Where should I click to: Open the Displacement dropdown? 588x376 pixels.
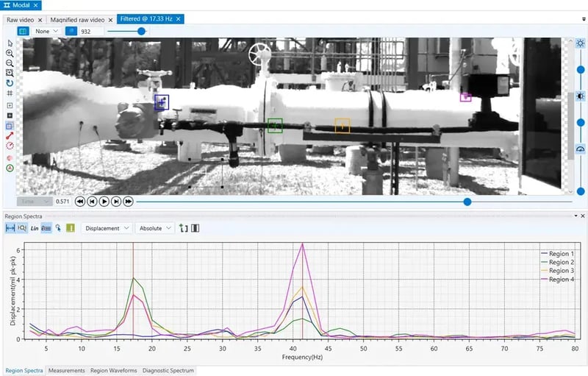(x=107, y=228)
